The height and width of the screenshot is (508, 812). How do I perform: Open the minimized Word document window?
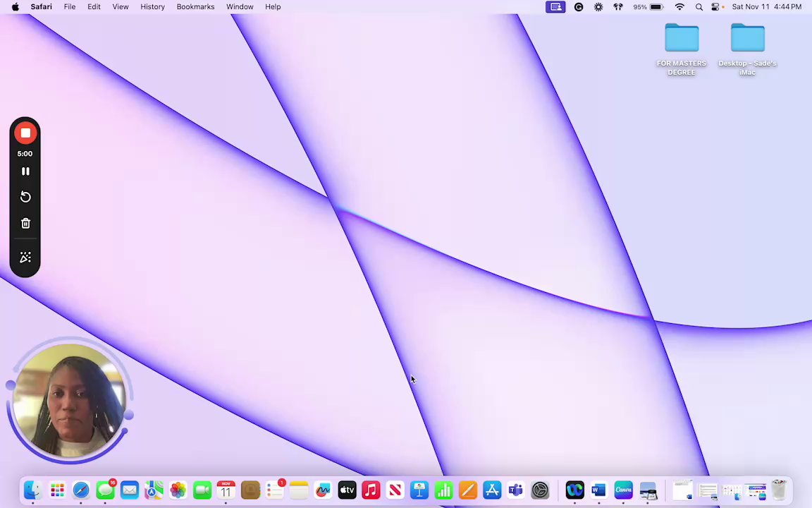click(x=682, y=490)
